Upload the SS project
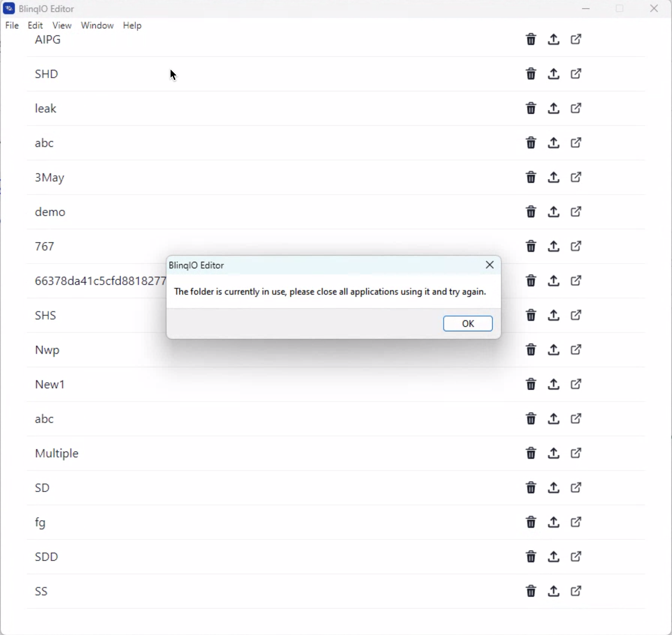This screenshot has width=672, height=635. coord(553,592)
